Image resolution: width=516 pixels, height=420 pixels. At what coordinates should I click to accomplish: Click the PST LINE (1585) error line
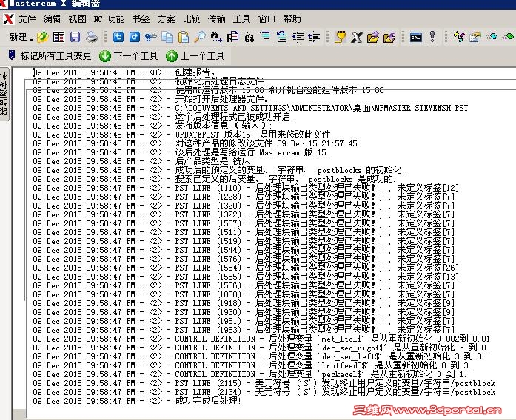pos(246,277)
